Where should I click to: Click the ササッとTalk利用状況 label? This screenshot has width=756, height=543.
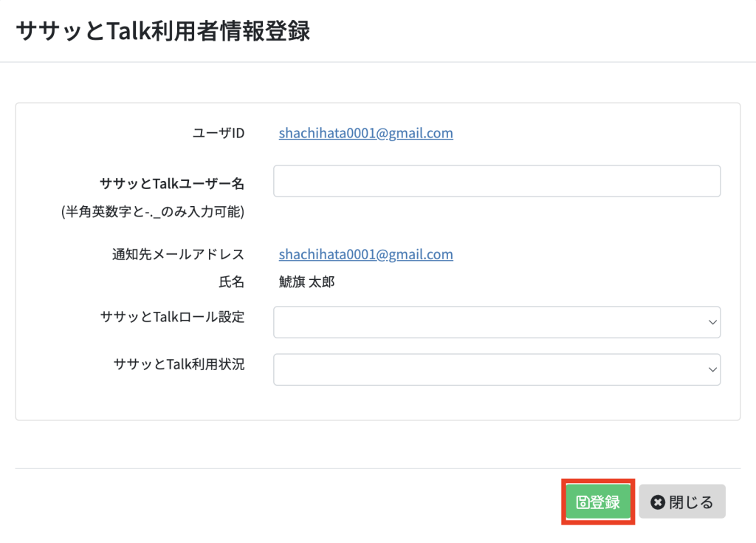(179, 364)
